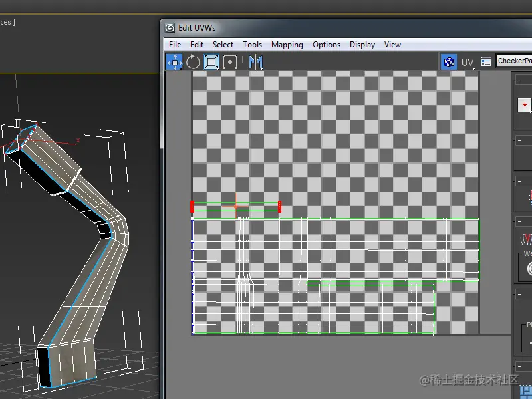Click the orange pivot crosshair in UV editor

236,206
